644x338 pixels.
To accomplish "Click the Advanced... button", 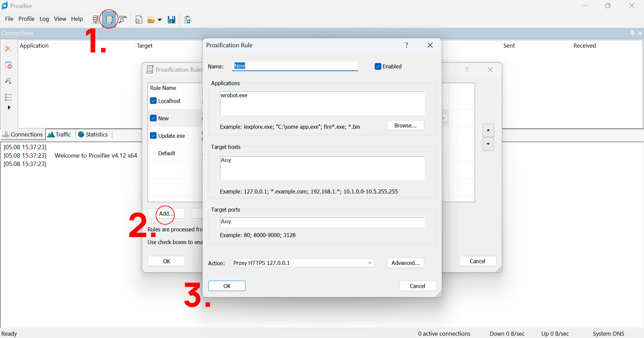I will point(406,263).
